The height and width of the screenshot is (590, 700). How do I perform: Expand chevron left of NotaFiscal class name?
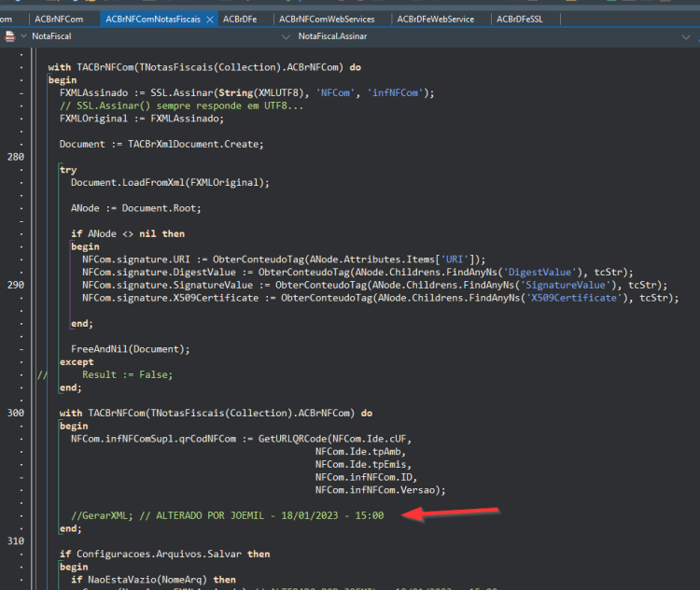pos(23,35)
